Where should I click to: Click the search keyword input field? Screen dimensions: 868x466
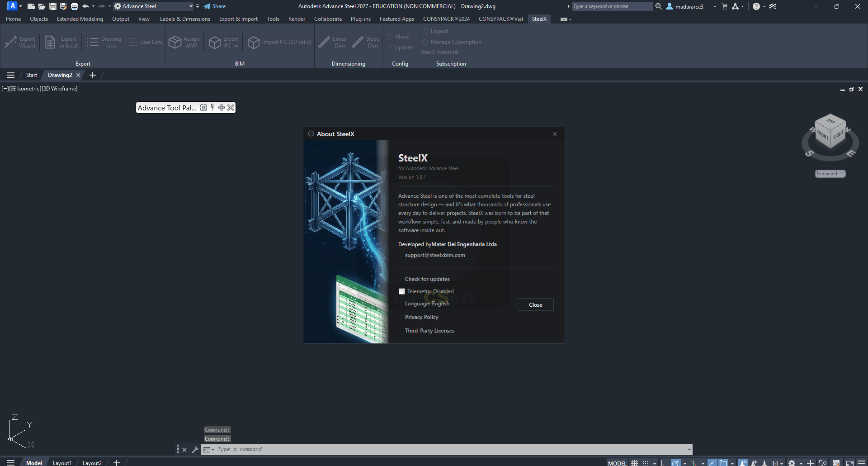click(x=612, y=6)
